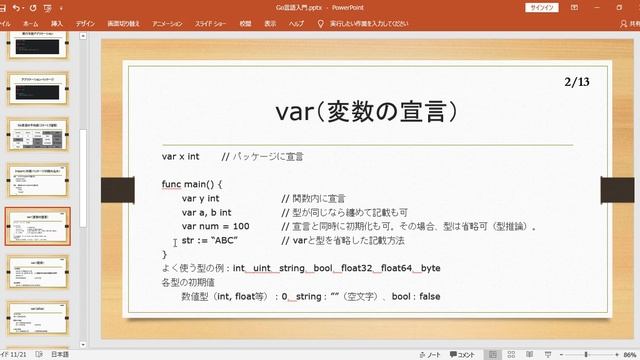Click the thumbnail pane vertical scrollbar thumb
640x360 pixels.
pos(83,178)
